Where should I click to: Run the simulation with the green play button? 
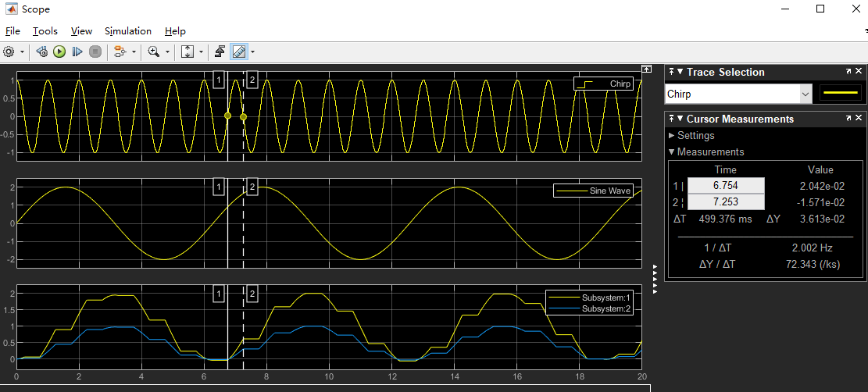click(59, 52)
